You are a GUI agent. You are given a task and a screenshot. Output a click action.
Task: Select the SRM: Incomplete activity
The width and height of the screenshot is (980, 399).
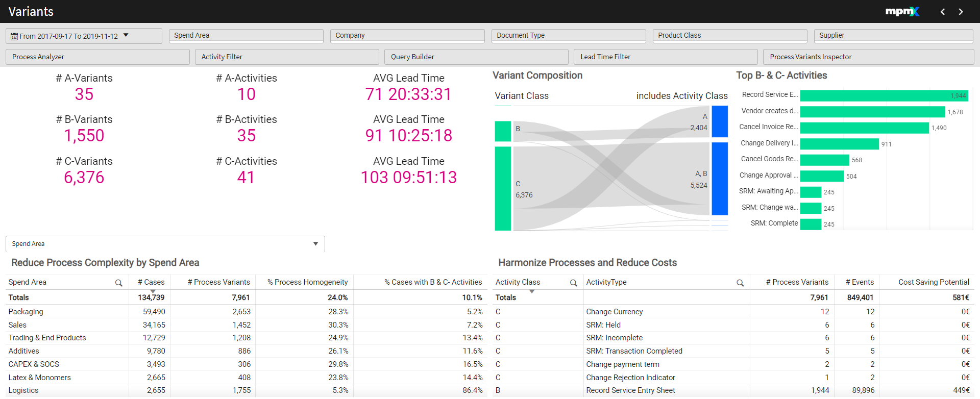pyautogui.click(x=615, y=338)
